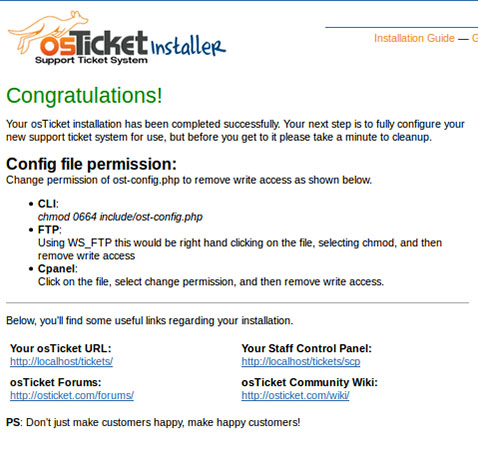Click the FTP bullet label

[49, 230]
